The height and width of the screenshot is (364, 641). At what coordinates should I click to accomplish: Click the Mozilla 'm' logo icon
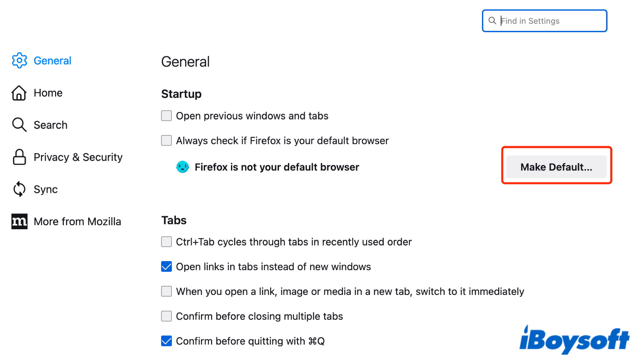19,221
